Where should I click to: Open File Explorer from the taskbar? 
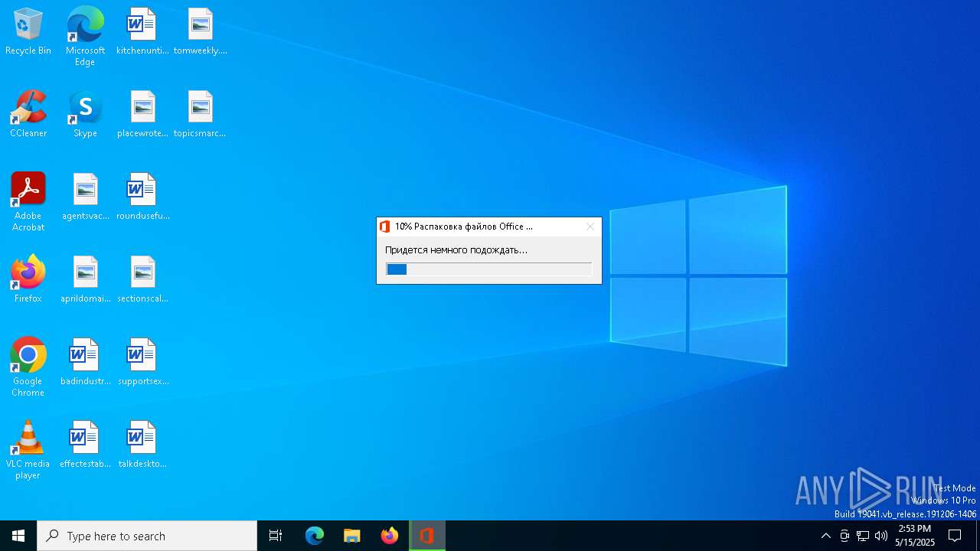pyautogui.click(x=351, y=536)
